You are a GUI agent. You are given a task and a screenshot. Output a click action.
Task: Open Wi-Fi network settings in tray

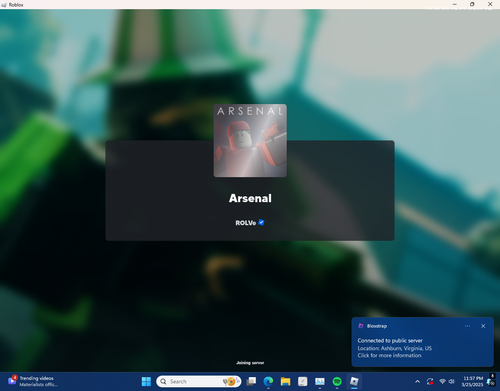point(442,381)
